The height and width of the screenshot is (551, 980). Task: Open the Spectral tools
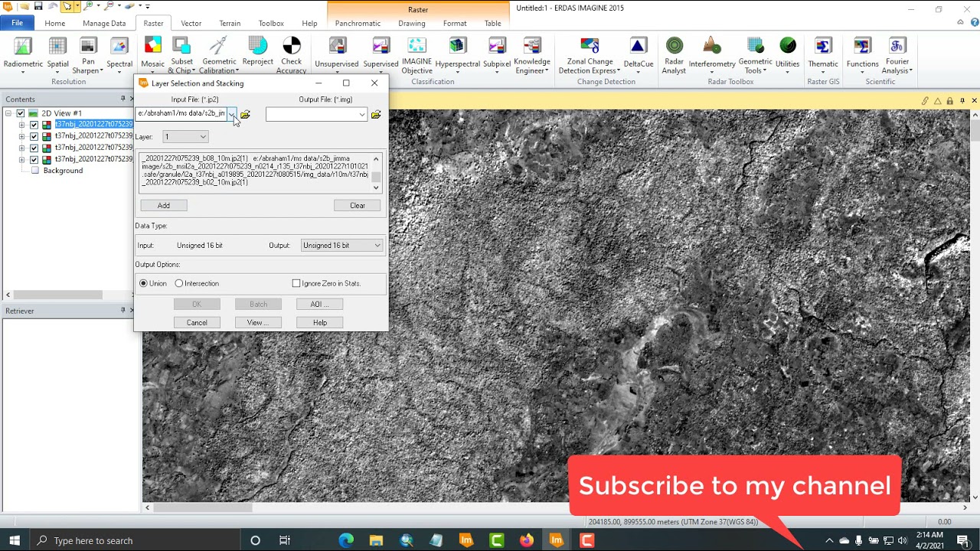click(x=119, y=55)
